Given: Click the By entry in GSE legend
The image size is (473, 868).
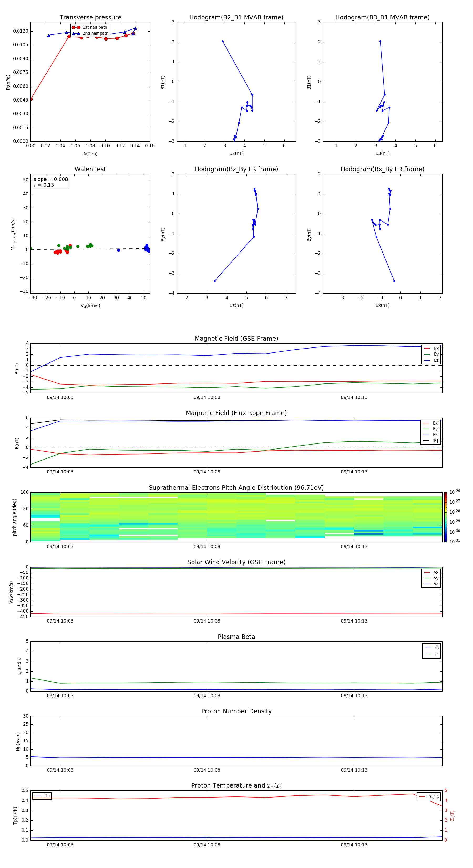Looking at the screenshot, I should click(x=431, y=354).
